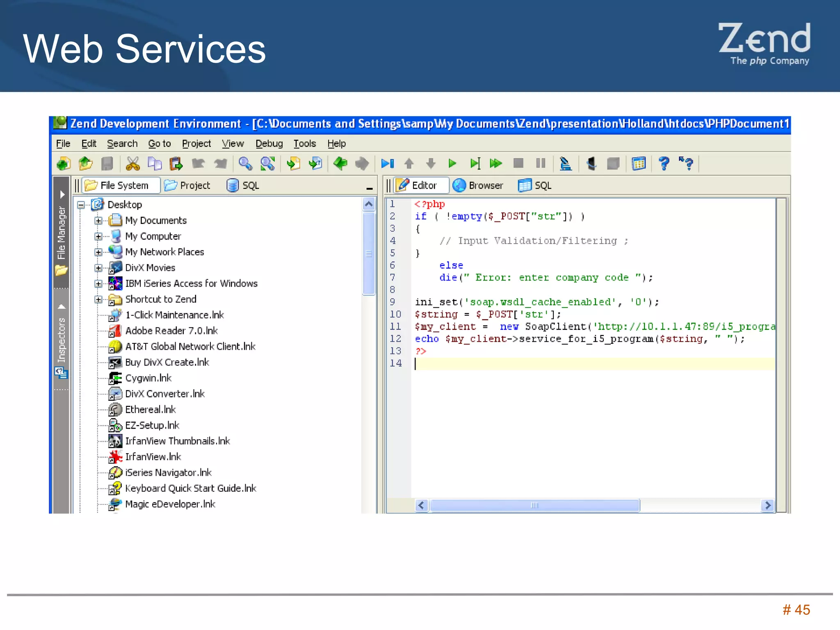Click the Analyze code icon

(x=566, y=164)
